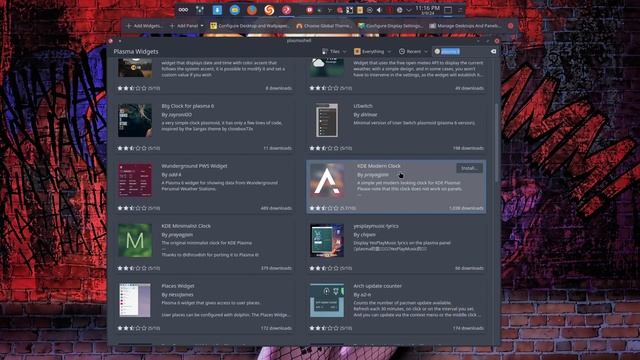Launch Firefox from the top panel
This screenshot has height=360, width=640.
[252, 10]
